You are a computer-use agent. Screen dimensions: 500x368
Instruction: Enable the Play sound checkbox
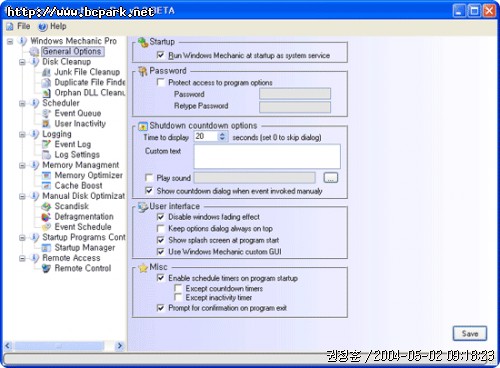point(149,178)
